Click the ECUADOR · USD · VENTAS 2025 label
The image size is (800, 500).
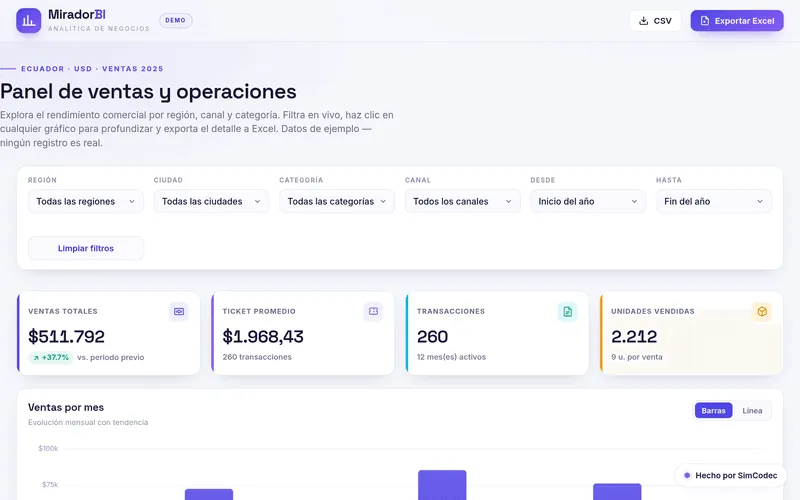(x=92, y=69)
